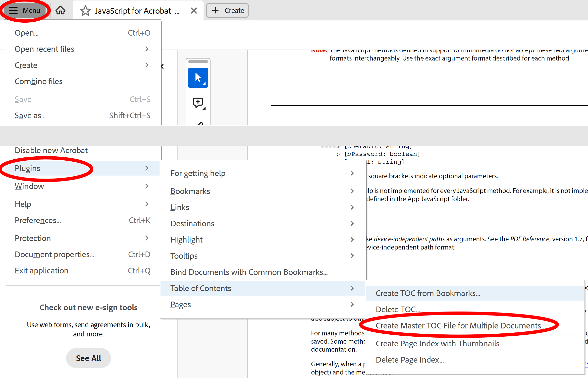Select the arrow selection tool
Image resolution: width=588 pixels, height=378 pixels.
tap(198, 78)
